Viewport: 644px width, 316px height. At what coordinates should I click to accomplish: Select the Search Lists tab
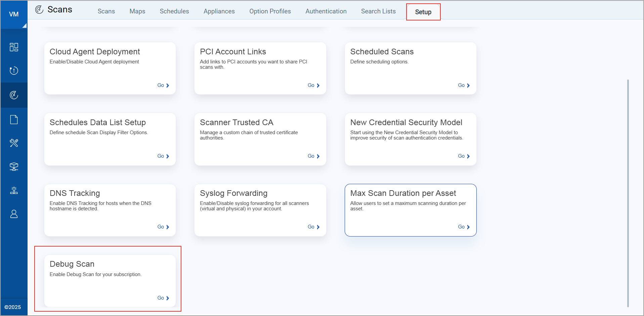(378, 11)
